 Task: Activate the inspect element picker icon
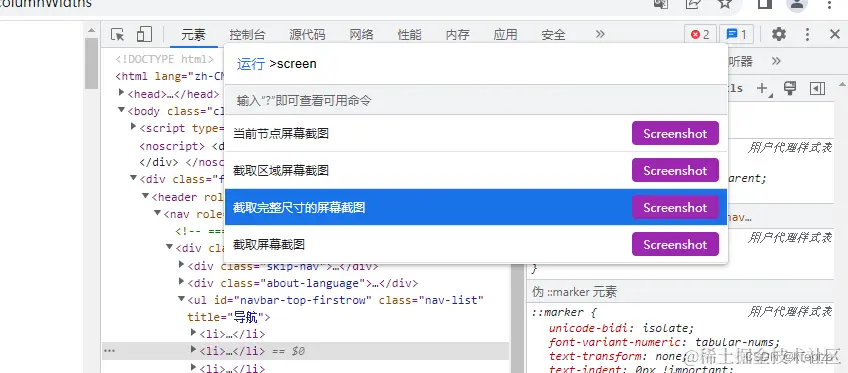point(117,35)
